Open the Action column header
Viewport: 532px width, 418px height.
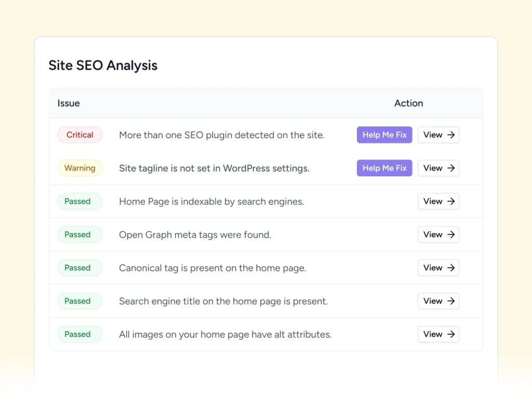click(x=408, y=103)
